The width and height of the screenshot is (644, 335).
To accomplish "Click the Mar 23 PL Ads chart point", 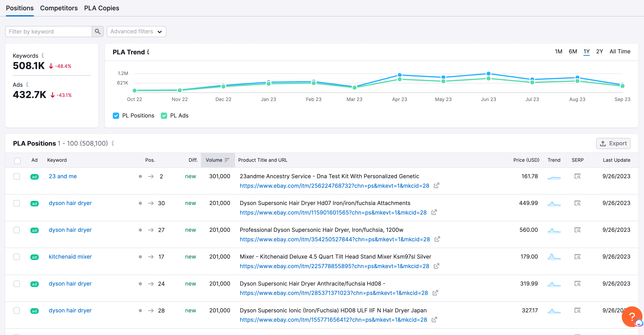I will (354, 88).
